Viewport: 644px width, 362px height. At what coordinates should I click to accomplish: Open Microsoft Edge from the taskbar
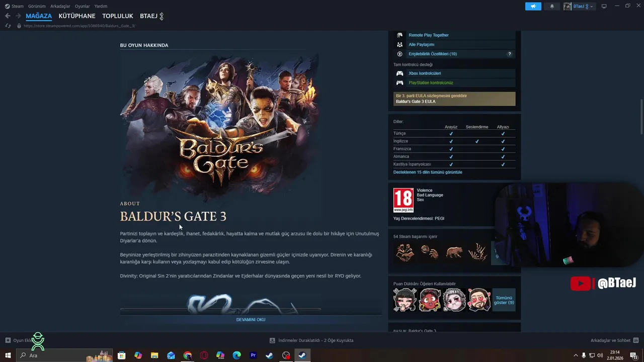[x=237, y=355]
